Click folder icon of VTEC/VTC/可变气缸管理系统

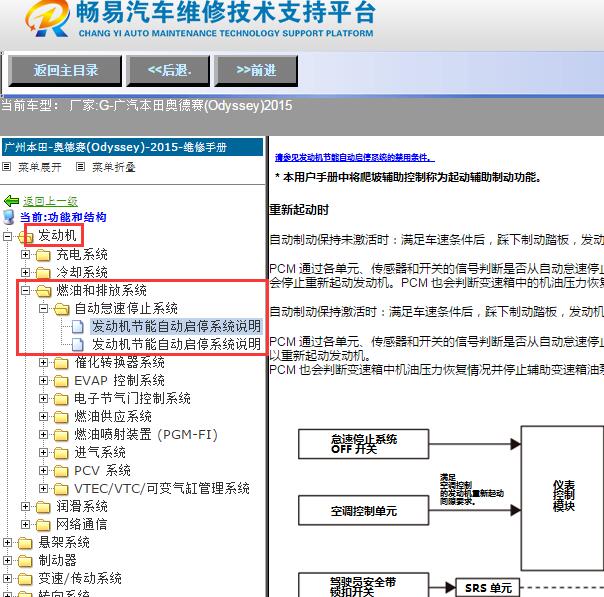click(x=61, y=489)
